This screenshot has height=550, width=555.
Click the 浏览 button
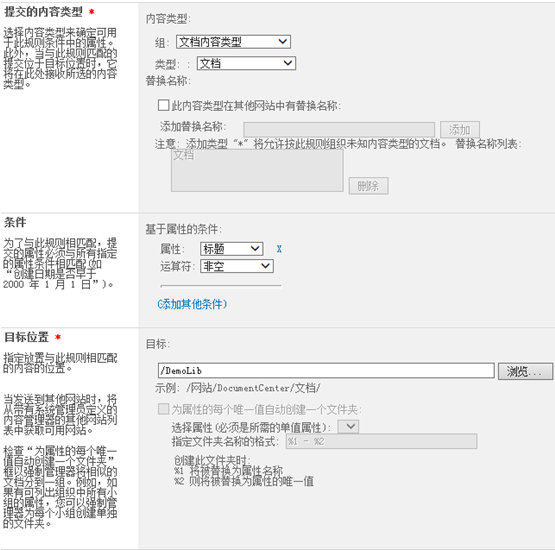pos(525,371)
